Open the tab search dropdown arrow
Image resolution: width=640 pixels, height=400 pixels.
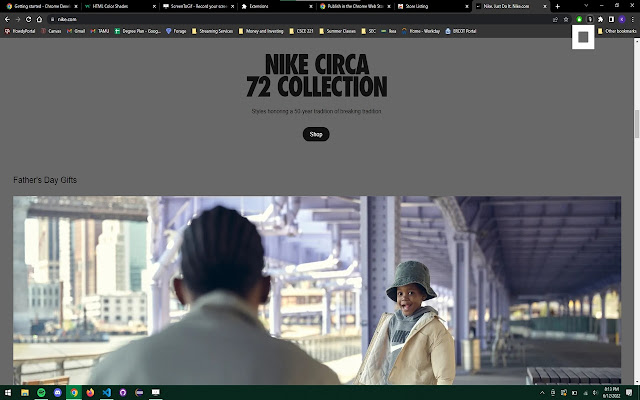click(x=586, y=6)
